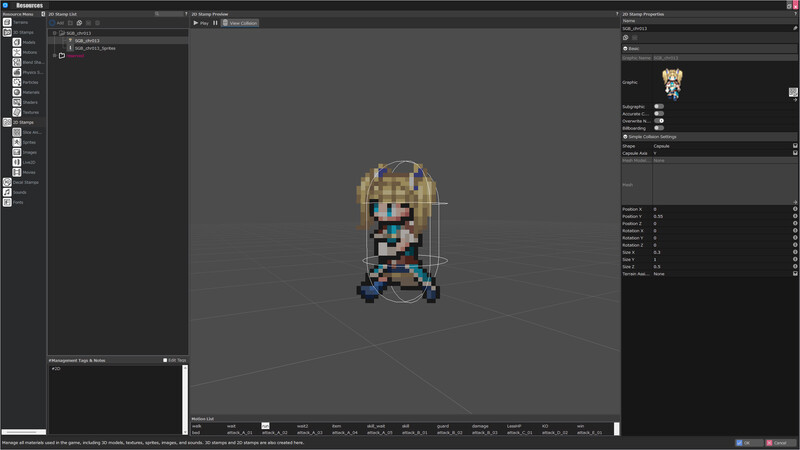This screenshot has width=800, height=450.
Task: Click the rename pencil icon beside Name field
Action: (795, 29)
